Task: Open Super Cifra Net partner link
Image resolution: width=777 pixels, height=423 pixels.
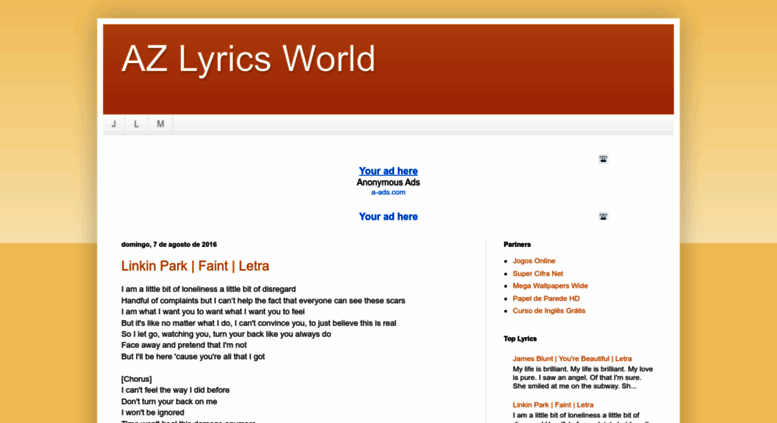Action: coord(538,273)
